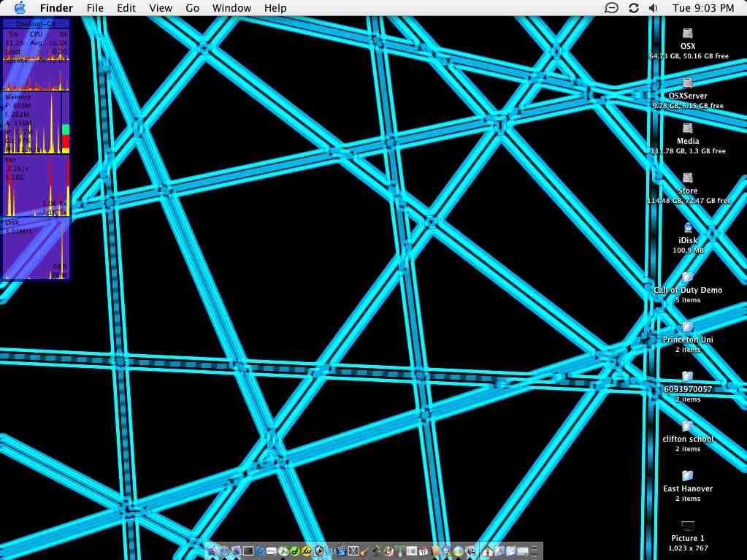Select the OSXServer volume icon
The width and height of the screenshot is (747, 560).
[x=687, y=83]
